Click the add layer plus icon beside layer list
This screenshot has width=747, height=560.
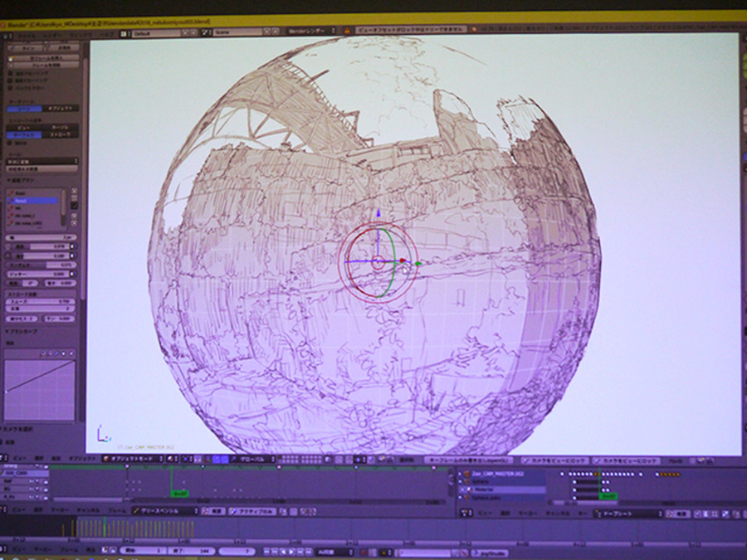click(75, 192)
